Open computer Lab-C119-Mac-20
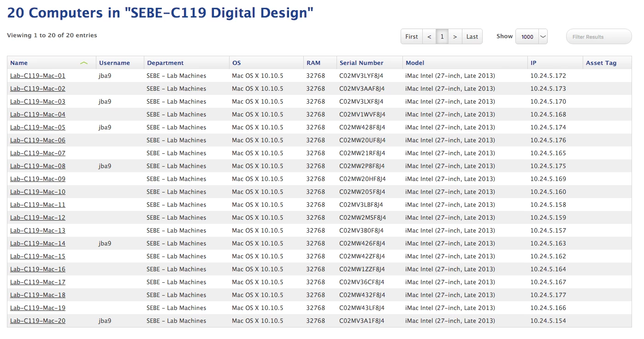The image size is (644, 339). tap(38, 321)
